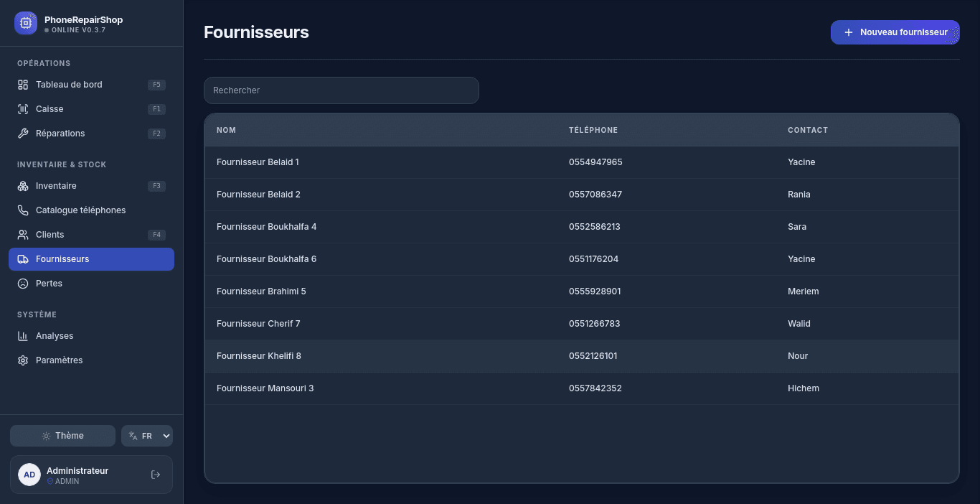
Task: Click the Tableau de bord grid icon
Action: pyautogui.click(x=23, y=85)
